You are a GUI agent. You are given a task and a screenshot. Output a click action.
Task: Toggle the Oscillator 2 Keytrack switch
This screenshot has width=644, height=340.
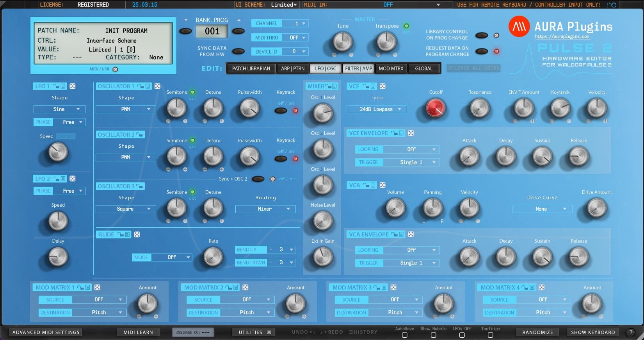[x=281, y=159]
